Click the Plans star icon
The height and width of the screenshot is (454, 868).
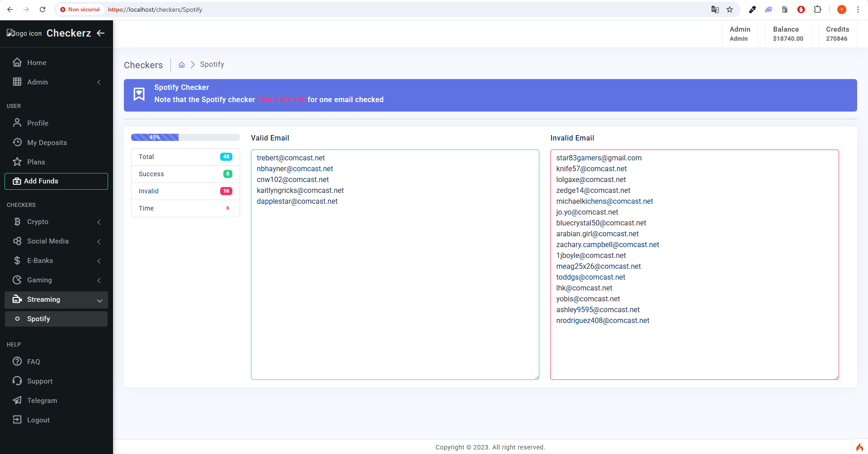coord(17,162)
